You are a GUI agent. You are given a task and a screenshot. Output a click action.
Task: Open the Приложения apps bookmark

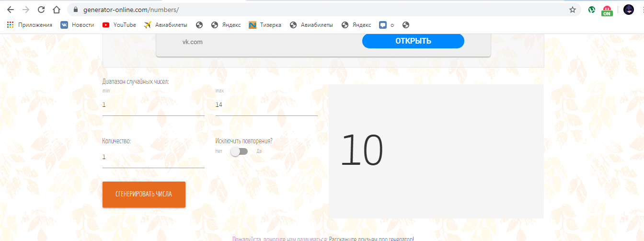(30, 25)
